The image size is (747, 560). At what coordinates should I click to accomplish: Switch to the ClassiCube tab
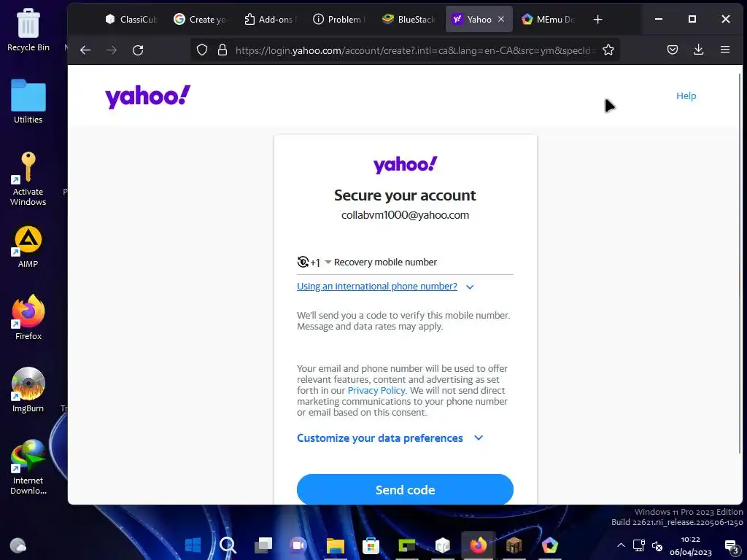click(131, 19)
